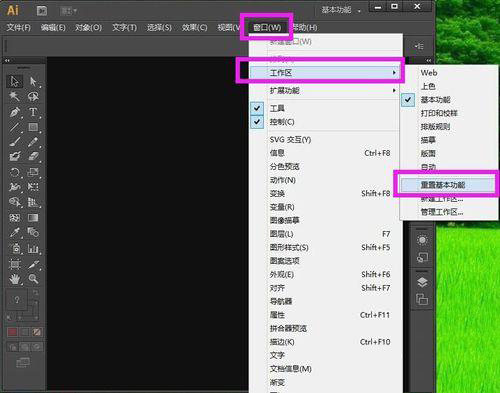Viewport: 500px width, 393px height.
Task: Expand the right panel dock arrows
Action: 429,60
